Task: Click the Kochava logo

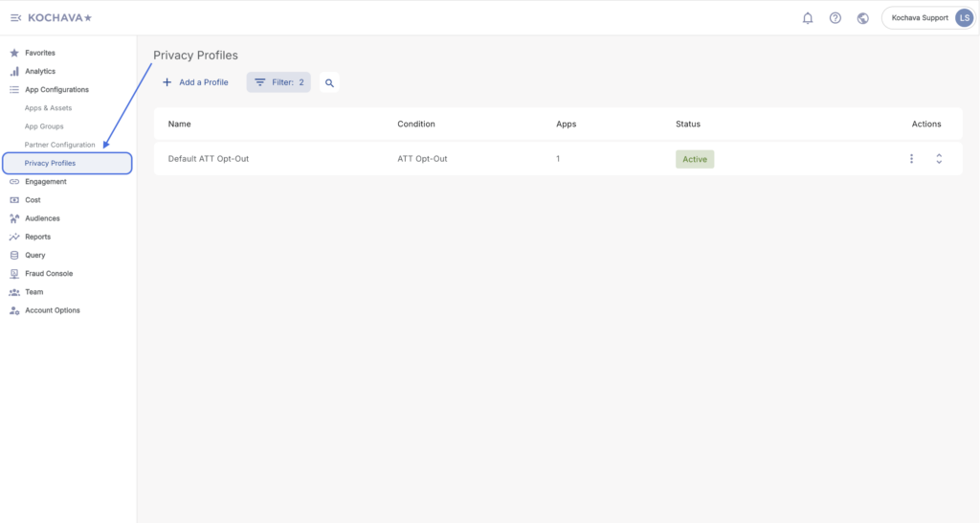Action: point(60,18)
